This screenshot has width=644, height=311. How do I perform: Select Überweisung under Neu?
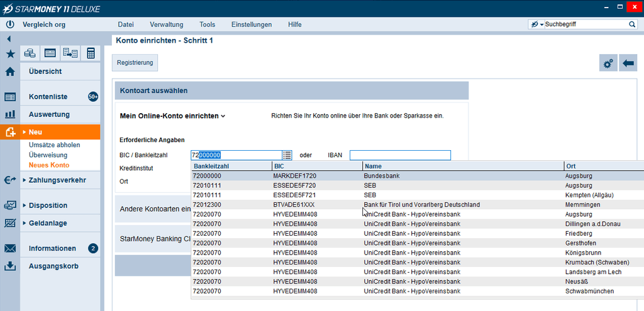48,155
